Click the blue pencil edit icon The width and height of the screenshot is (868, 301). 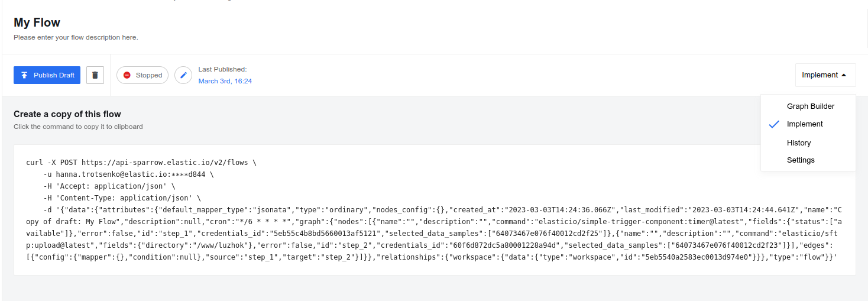pyautogui.click(x=183, y=75)
